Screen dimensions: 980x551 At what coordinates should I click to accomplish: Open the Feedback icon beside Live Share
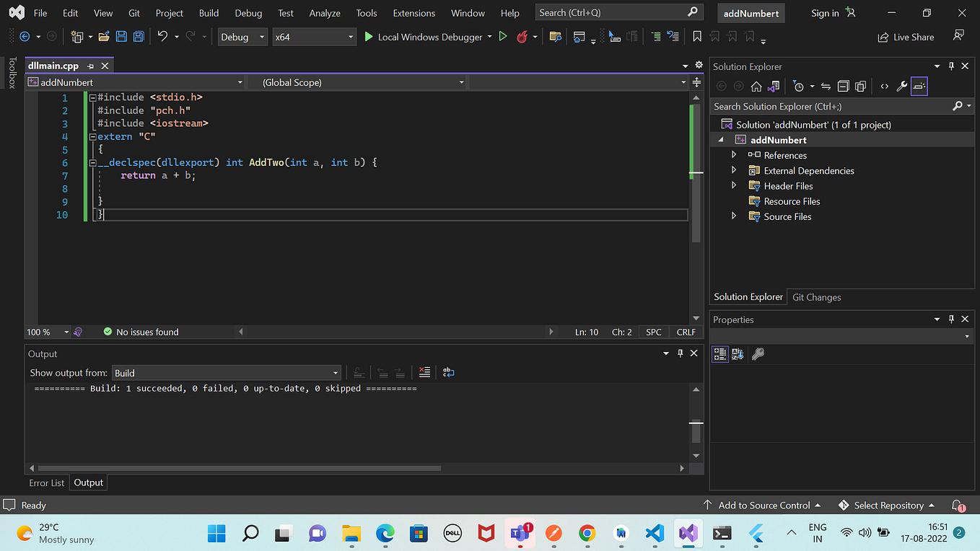tap(958, 36)
